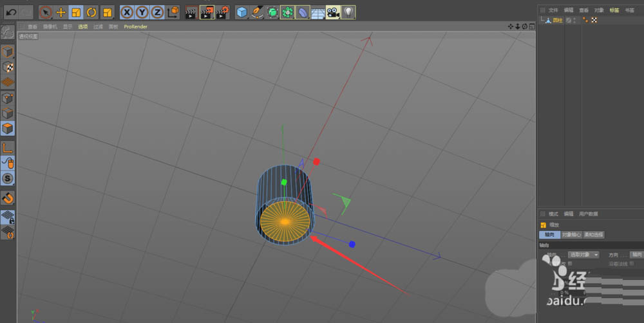Click the Undo arrow icon
This screenshot has height=323, width=644.
(11, 12)
